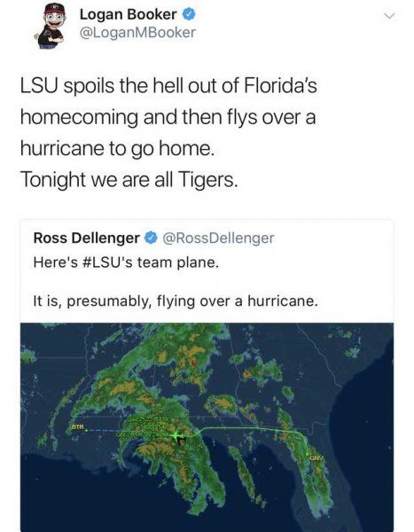Screen dimensions: 414x532
Task: Expand the tweet options chevron
Action: point(390,16)
